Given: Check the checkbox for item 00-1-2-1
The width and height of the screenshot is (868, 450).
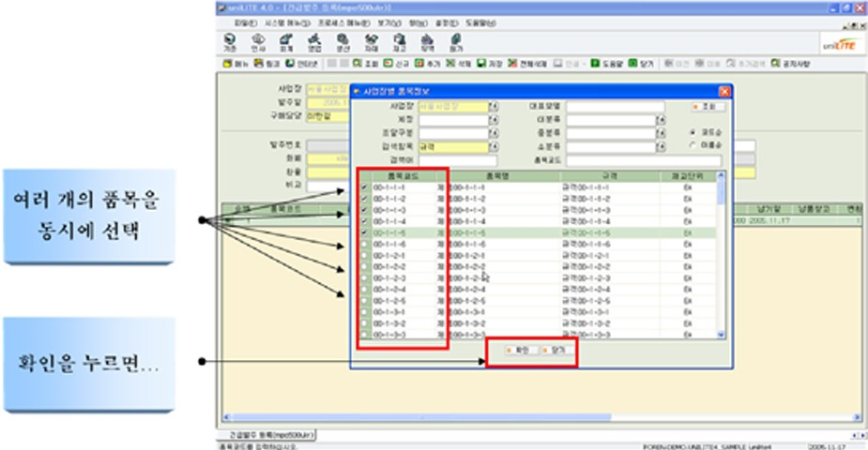Looking at the screenshot, I should [x=364, y=255].
